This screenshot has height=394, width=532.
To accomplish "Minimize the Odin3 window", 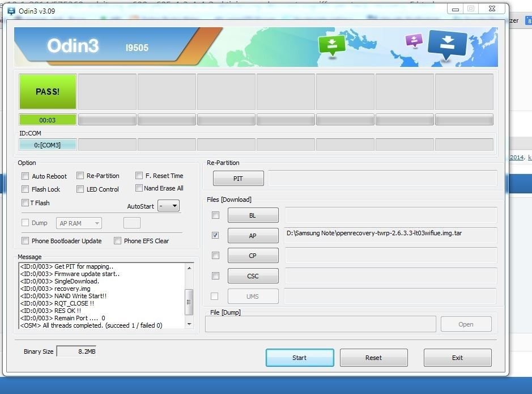I will 456,9.
